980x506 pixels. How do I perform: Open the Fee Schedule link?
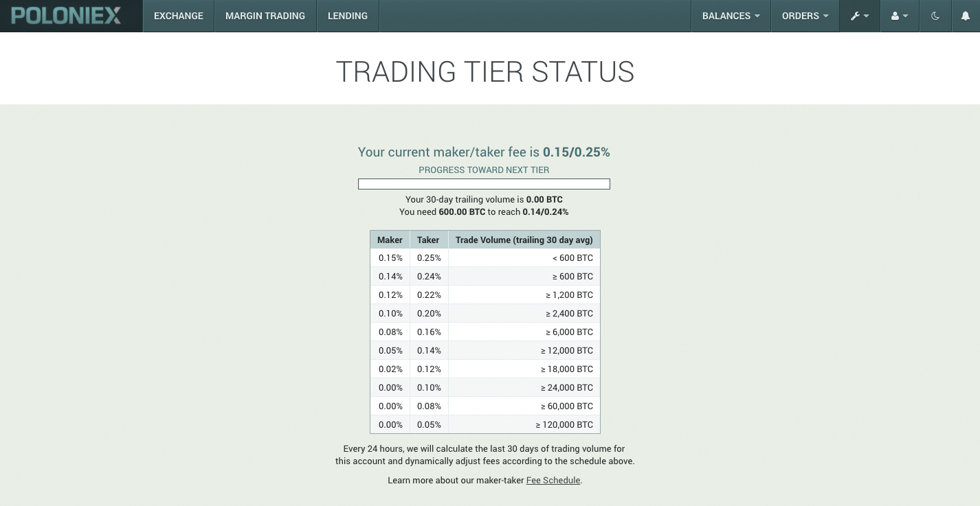[x=553, y=481]
